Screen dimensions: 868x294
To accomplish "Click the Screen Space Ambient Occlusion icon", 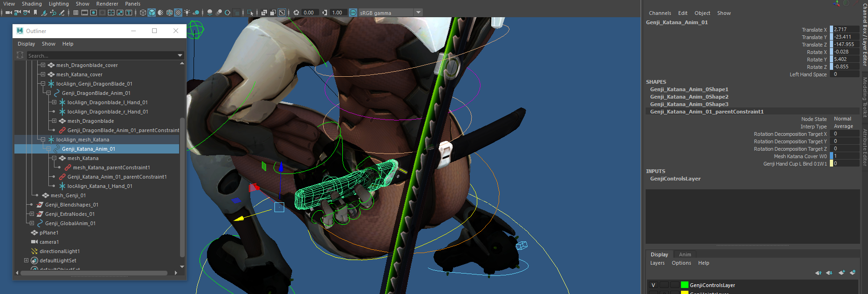I will pos(210,13).
